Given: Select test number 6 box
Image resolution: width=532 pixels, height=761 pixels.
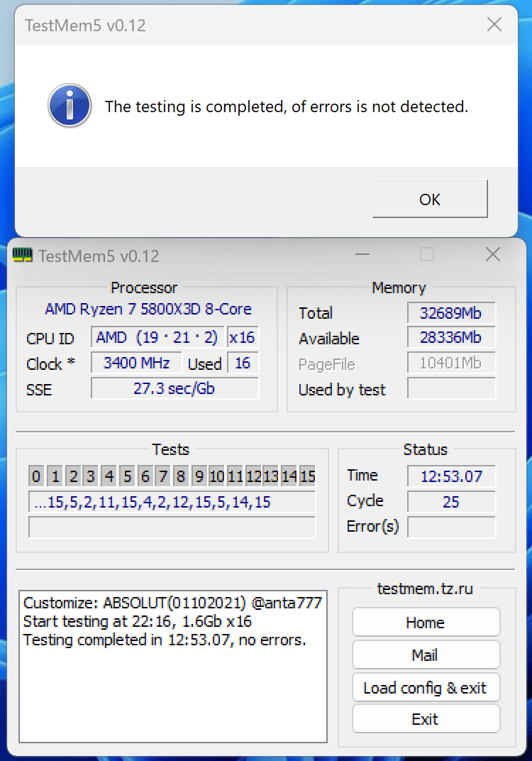Looking at the screenshot, I should pyautogui.click(x=145, y=476).
